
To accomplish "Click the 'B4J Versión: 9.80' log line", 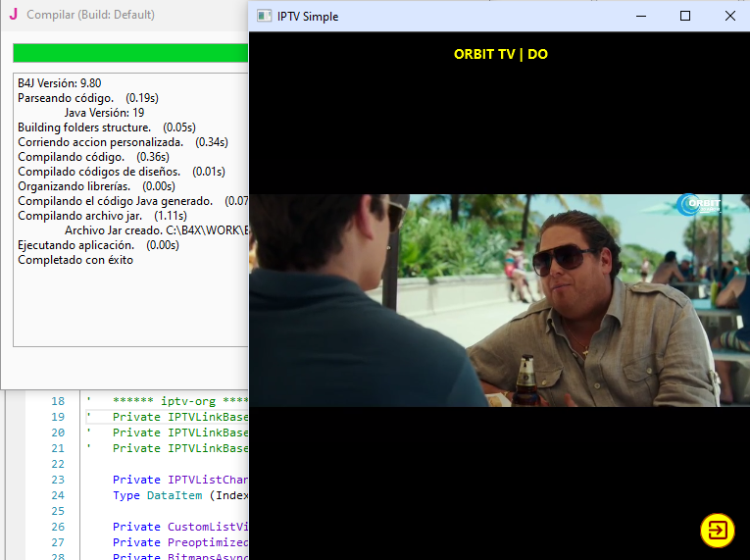I will [59, 83].
